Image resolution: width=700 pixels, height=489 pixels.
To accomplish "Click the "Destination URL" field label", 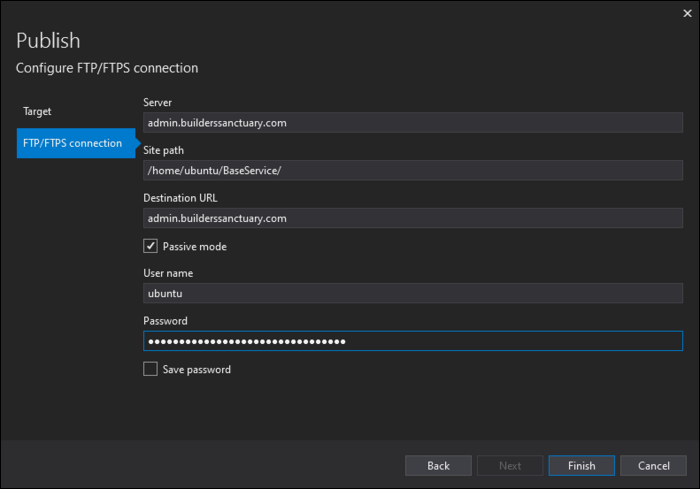I will pos(180,198).
